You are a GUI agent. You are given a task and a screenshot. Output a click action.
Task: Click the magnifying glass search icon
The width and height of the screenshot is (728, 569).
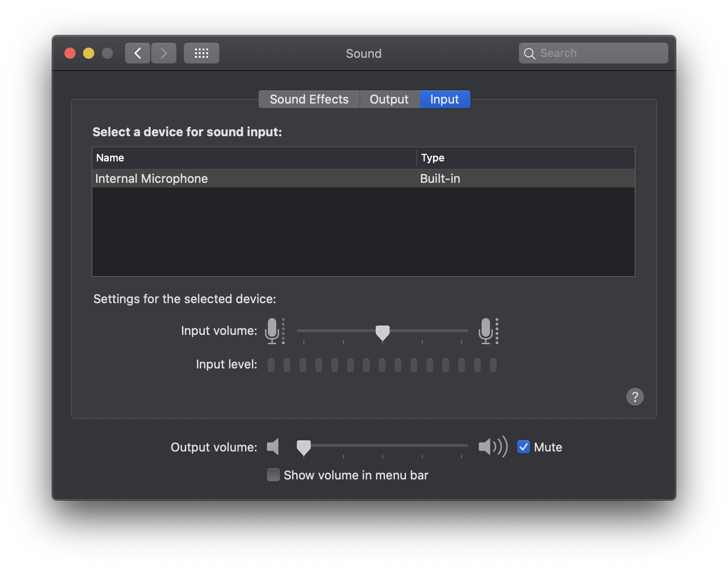pyautogui.click(x=529, y=54)
